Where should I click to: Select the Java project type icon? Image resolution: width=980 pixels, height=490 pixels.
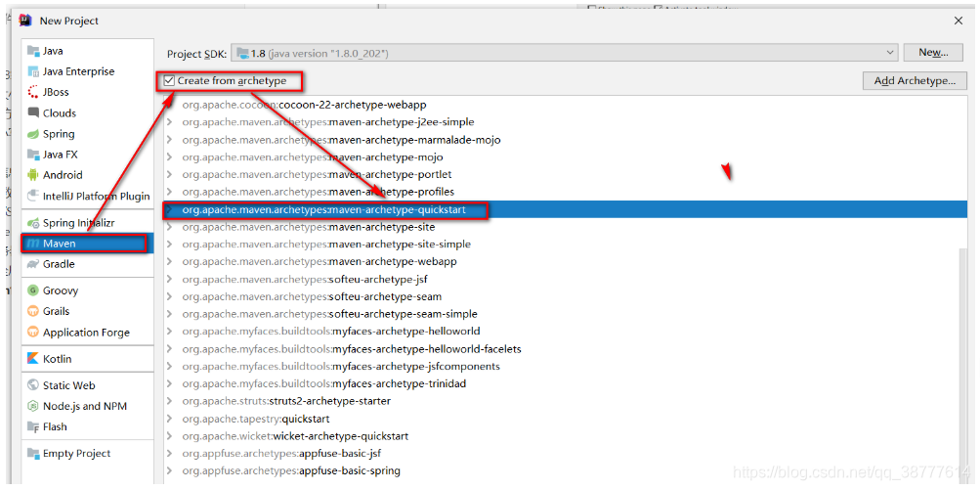(x=33, y=51)
